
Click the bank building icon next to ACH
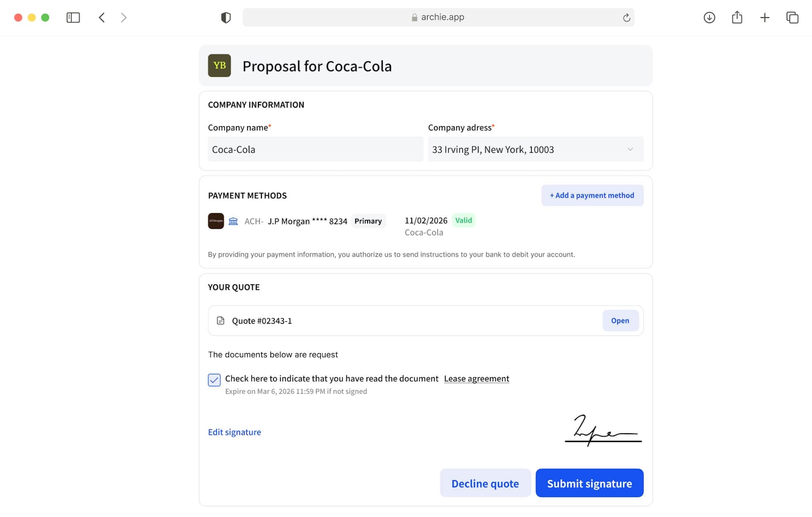tap(233, 221)
